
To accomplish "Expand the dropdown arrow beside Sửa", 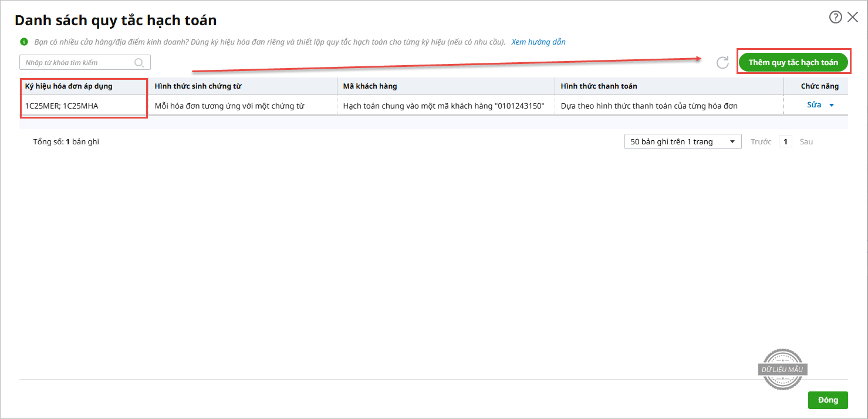I will click(831, 106).
